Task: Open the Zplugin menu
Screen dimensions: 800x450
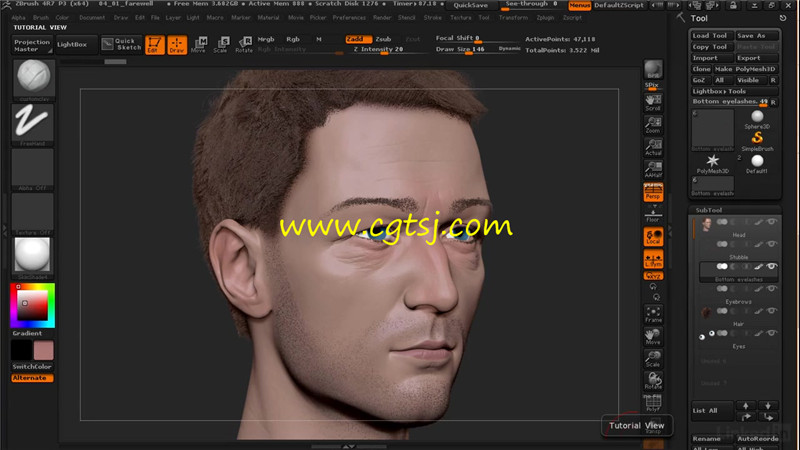Action: 545,18
